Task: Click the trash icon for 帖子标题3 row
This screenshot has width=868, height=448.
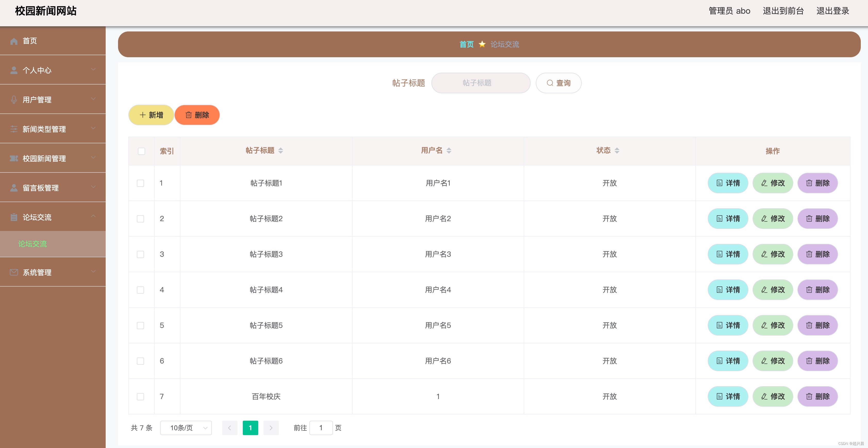Action: coord(809,254)
